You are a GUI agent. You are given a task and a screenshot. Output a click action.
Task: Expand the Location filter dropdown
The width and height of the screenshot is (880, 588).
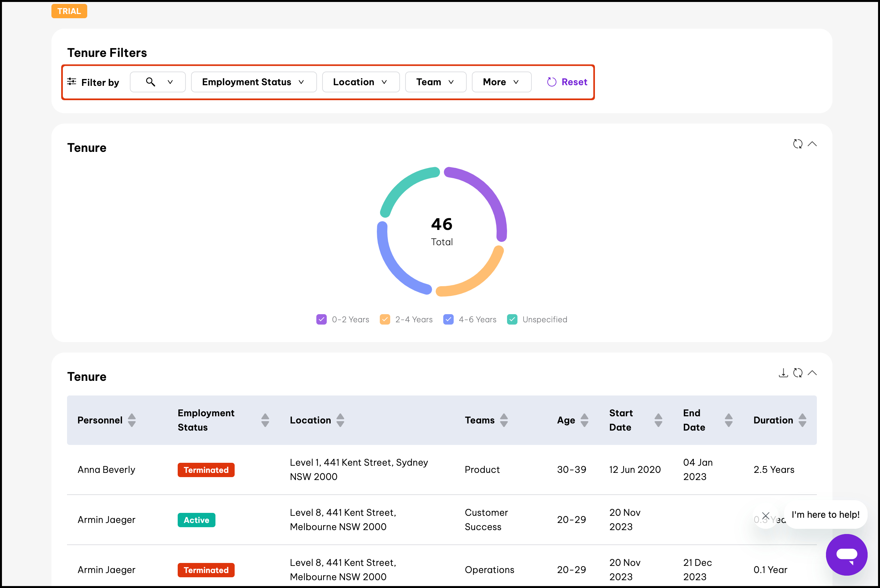(x=360, y=82)
